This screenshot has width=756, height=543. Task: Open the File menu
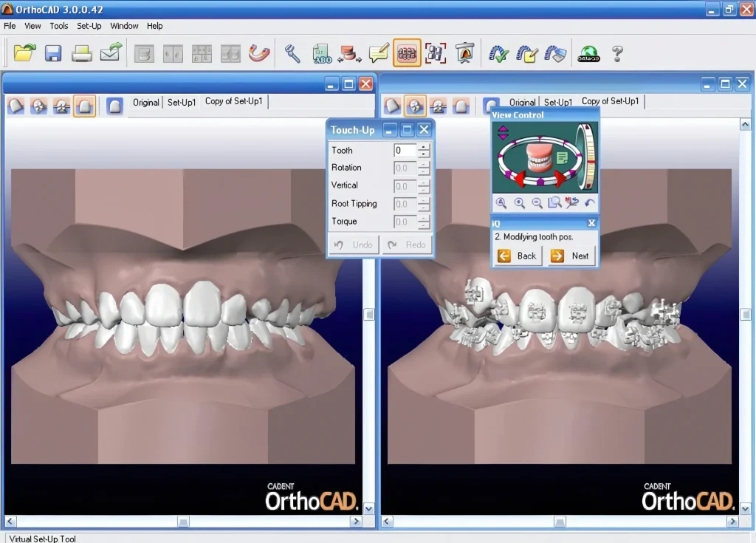tap(10, 26)
